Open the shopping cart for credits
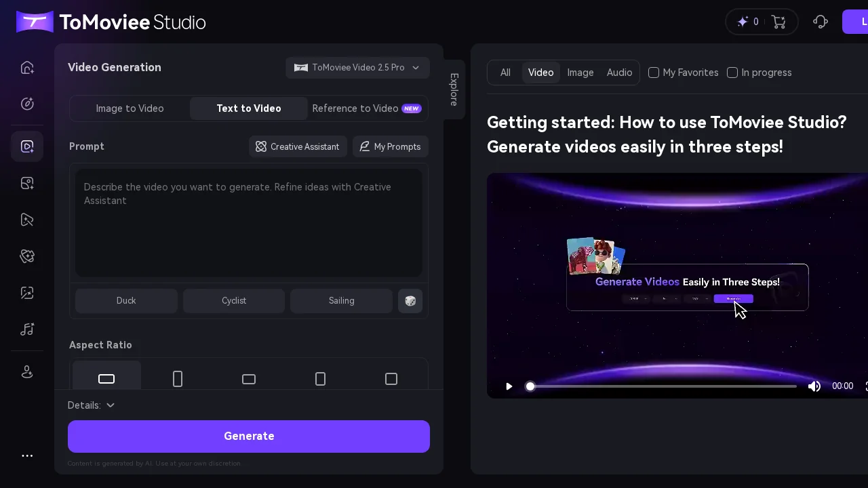 click(778, 22)
